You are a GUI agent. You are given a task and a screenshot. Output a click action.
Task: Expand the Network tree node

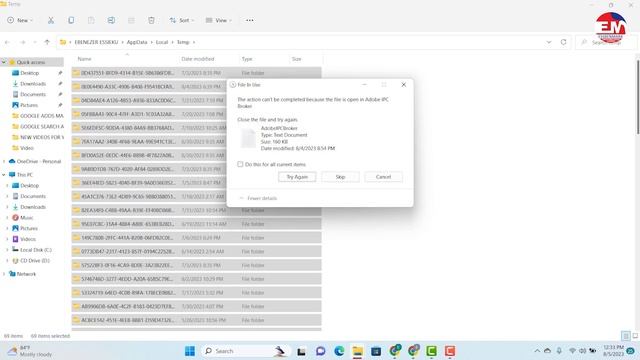(4, 274)
